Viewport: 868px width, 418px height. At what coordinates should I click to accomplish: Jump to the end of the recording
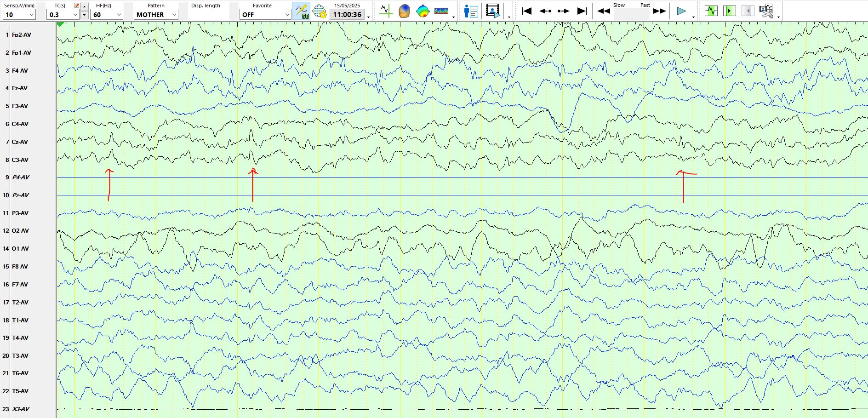[x=582, y=11]
